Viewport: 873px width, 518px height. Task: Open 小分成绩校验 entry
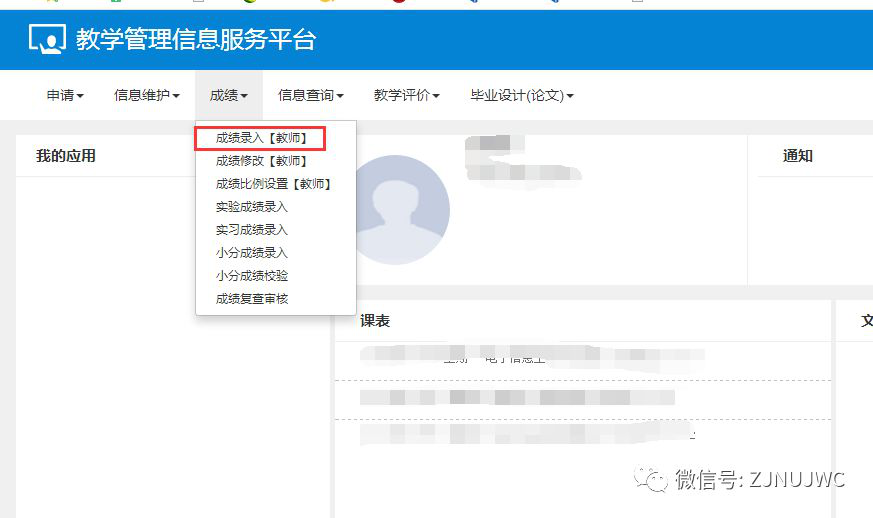point(252,276)
